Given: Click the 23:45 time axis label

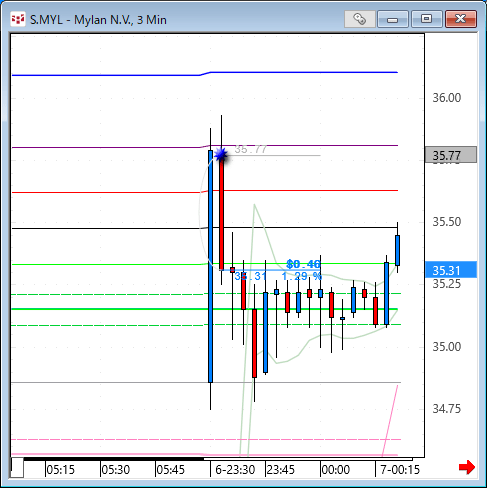Looking at the screenshot, I should (281, 470).
